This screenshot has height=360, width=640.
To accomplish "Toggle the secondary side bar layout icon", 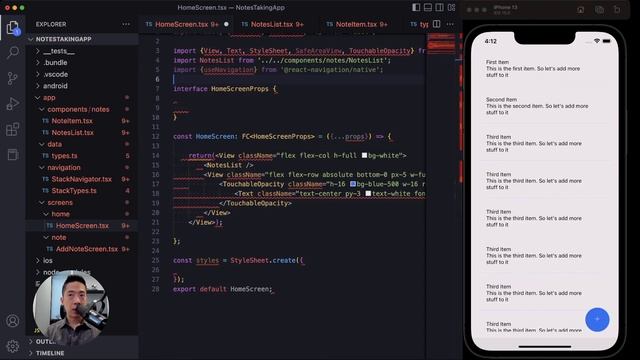I will [440, 7].
